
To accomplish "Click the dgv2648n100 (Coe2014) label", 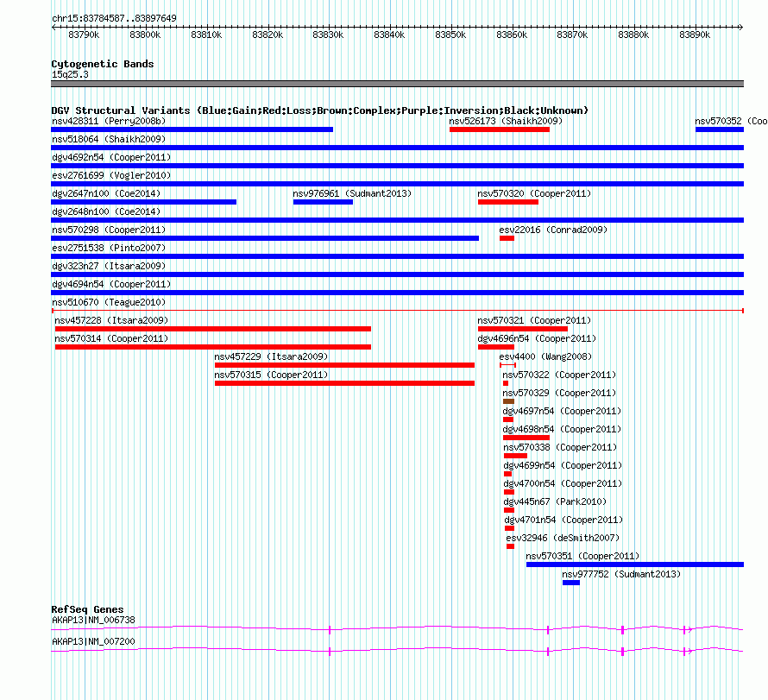I will pos(106,211).
